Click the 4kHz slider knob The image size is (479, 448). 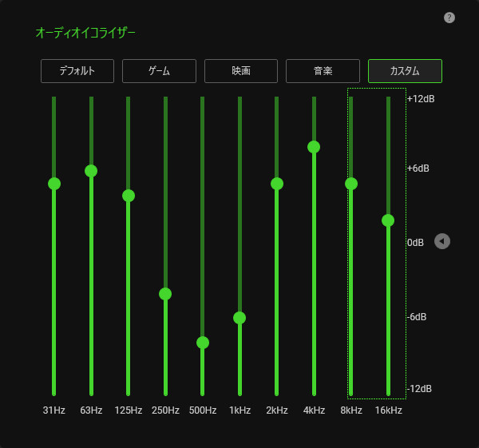[314, 147]
